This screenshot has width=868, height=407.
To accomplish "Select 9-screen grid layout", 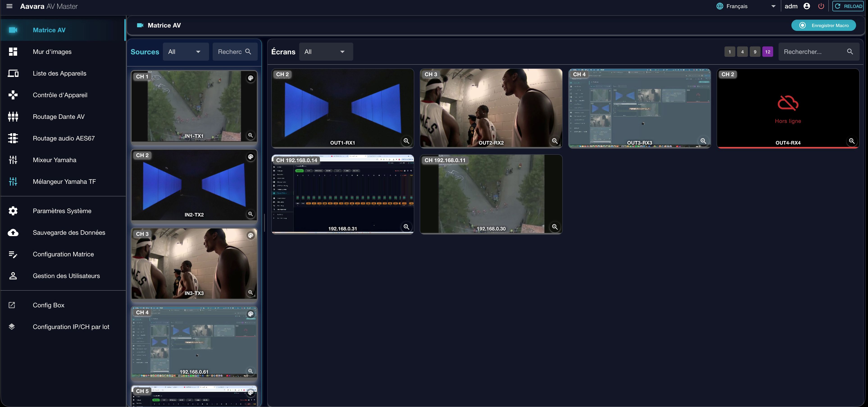I will [x=755, y=52].
